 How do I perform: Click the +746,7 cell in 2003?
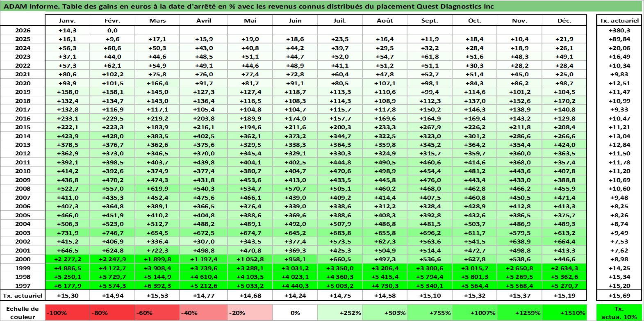pos(112,233)
